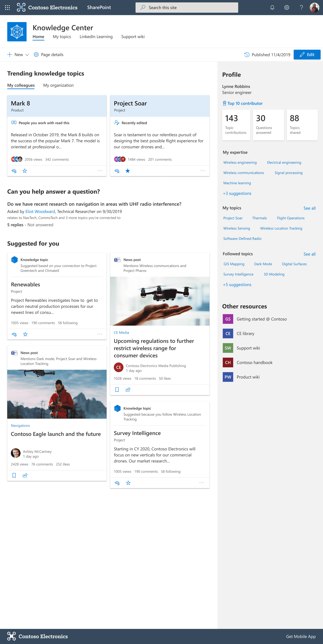Open the notifications bell
Screen dimensions: 323x644
(x=272, y=8)
